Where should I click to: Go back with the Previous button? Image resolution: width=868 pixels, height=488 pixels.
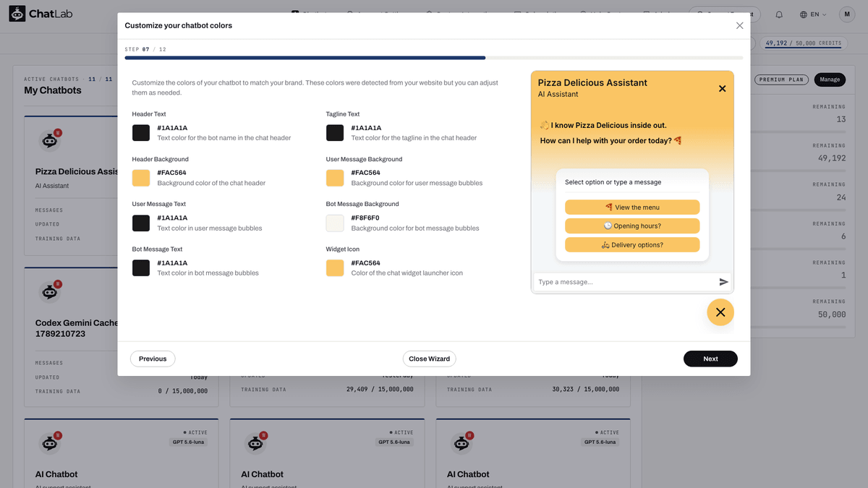pos(153,359)
